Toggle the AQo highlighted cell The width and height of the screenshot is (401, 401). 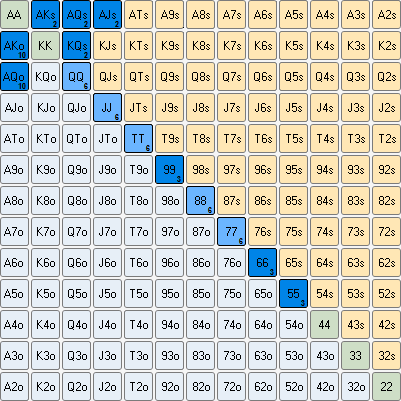point(14,77)
